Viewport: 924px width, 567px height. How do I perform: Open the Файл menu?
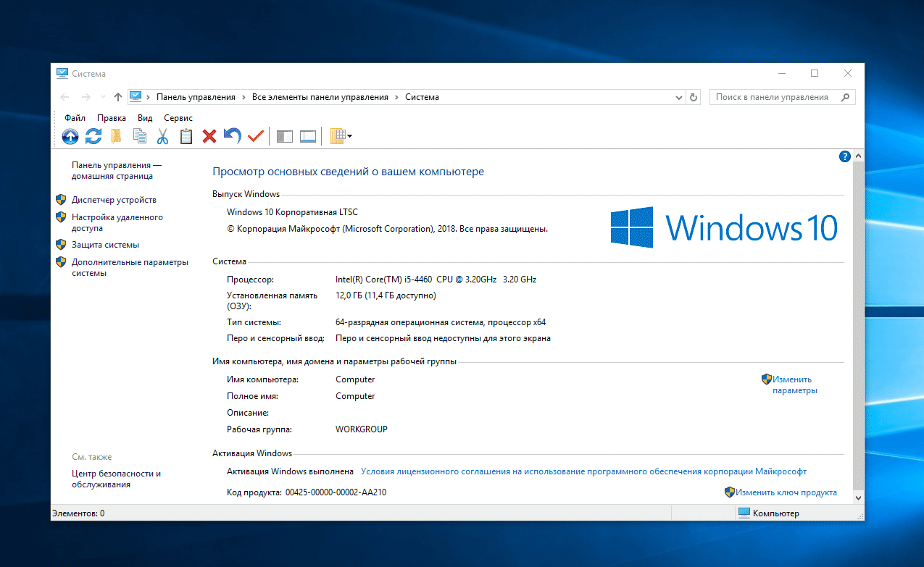(x=75, y=118)
